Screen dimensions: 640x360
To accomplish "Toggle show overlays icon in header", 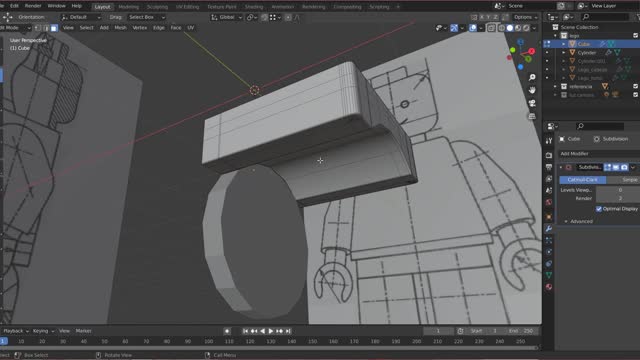I will click(472, 28).
